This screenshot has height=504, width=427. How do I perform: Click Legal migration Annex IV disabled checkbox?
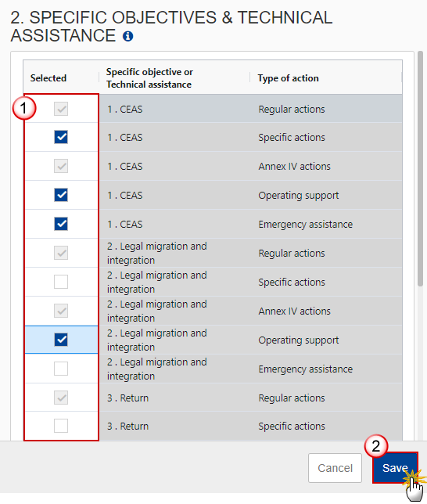pyautogui.click(x=61, y=311)
